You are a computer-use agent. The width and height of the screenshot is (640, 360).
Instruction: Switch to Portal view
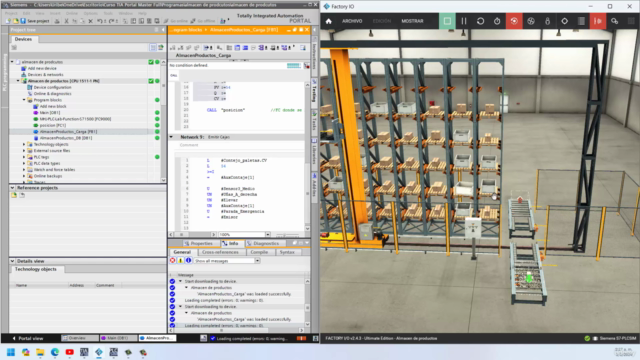coord(27,338)
